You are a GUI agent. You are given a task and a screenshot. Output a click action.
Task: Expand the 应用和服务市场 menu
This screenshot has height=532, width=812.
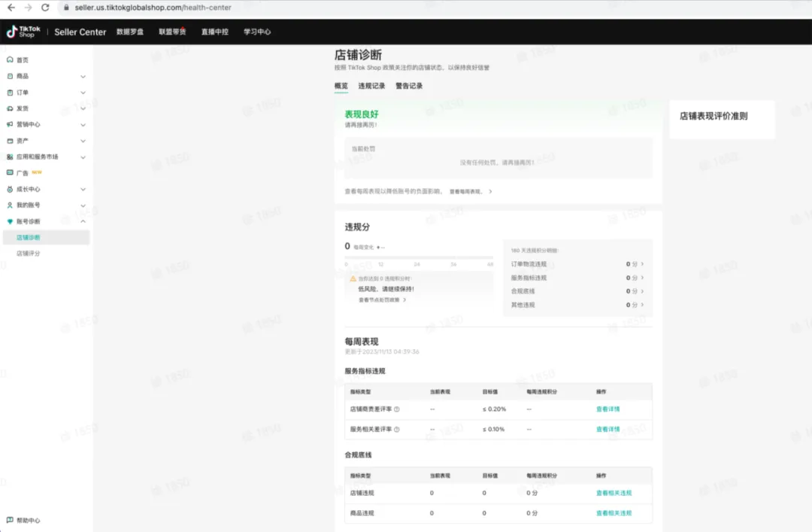(83, 157)
